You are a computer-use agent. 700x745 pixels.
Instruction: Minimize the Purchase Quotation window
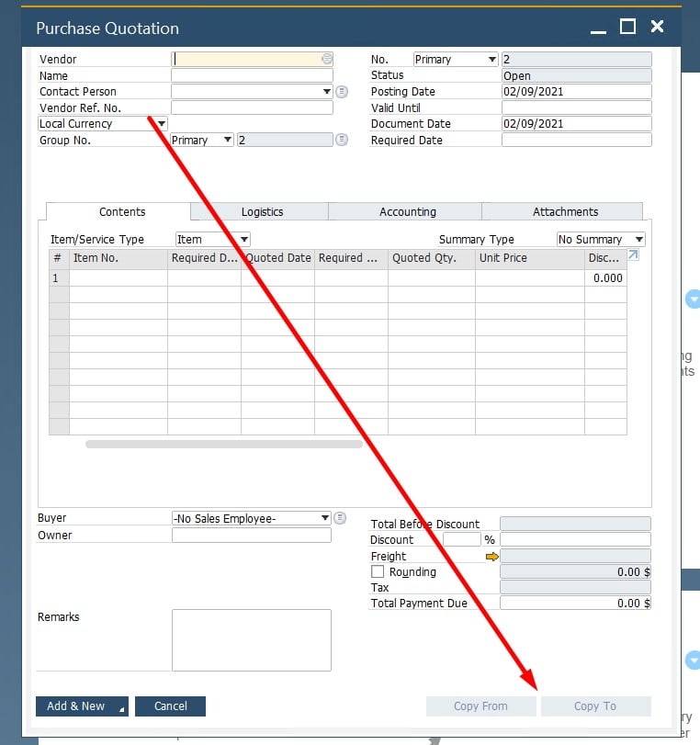(x=598, y=31)
